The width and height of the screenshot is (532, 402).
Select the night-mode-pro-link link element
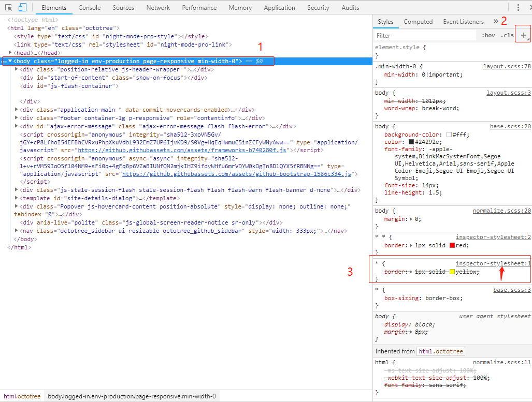(x=123, y=44)
